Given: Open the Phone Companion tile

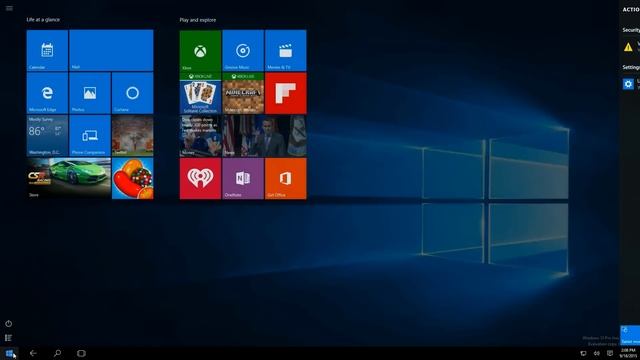Looking at the screenshot, I should (x=90, y=136).
